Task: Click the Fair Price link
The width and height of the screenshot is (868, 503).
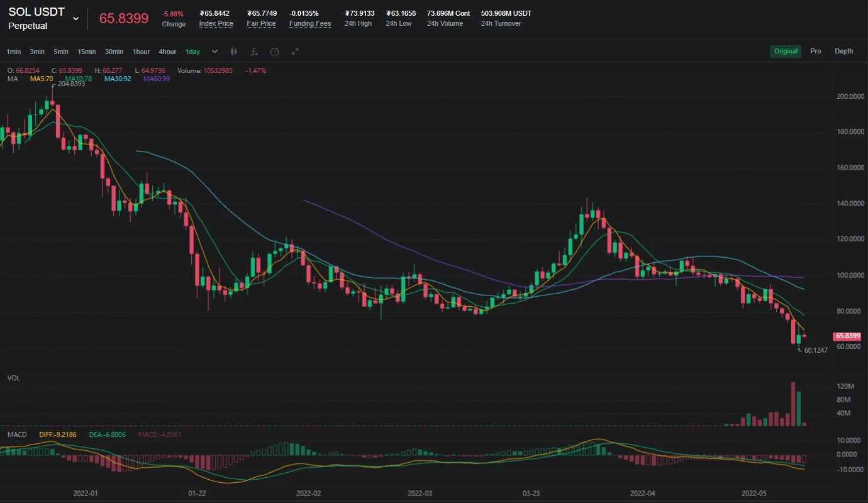Action: tap(261, 24)
